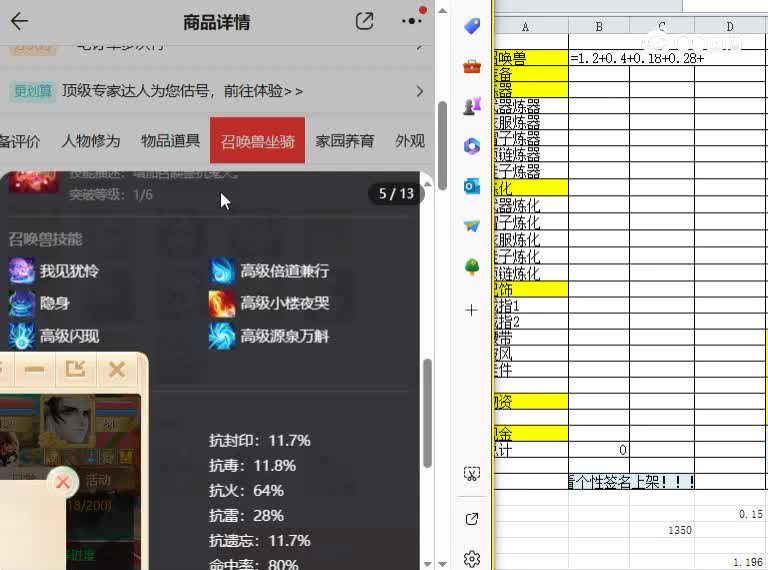Select column B header in spreadsheet

coord(599,26)
